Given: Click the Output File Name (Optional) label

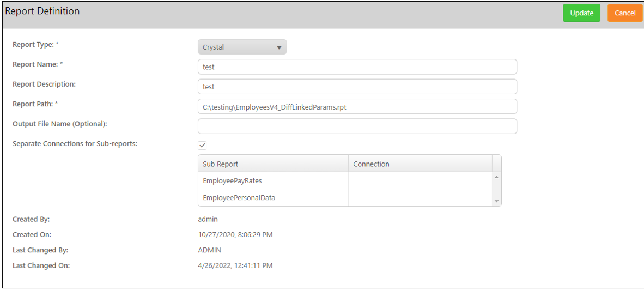Looking at the screenshot, I should [x=60, y=124].
